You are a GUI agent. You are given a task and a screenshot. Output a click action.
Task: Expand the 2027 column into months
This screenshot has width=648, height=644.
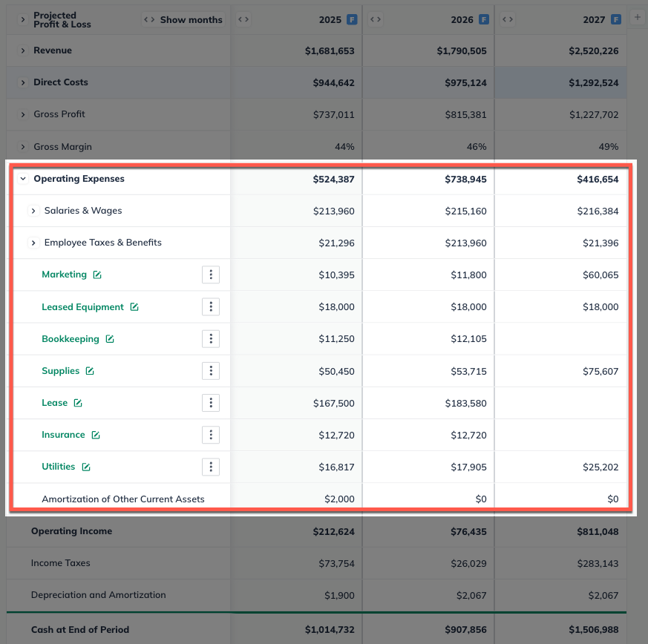508,19
